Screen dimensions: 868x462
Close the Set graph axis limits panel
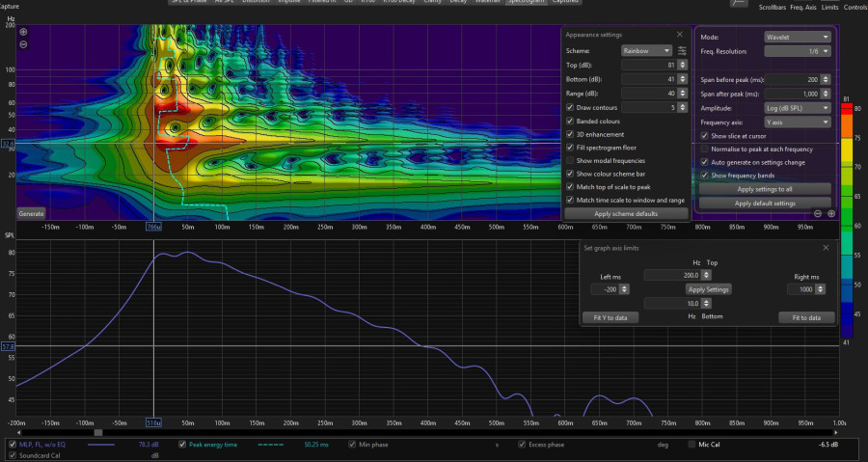click(x=826, y=248)
